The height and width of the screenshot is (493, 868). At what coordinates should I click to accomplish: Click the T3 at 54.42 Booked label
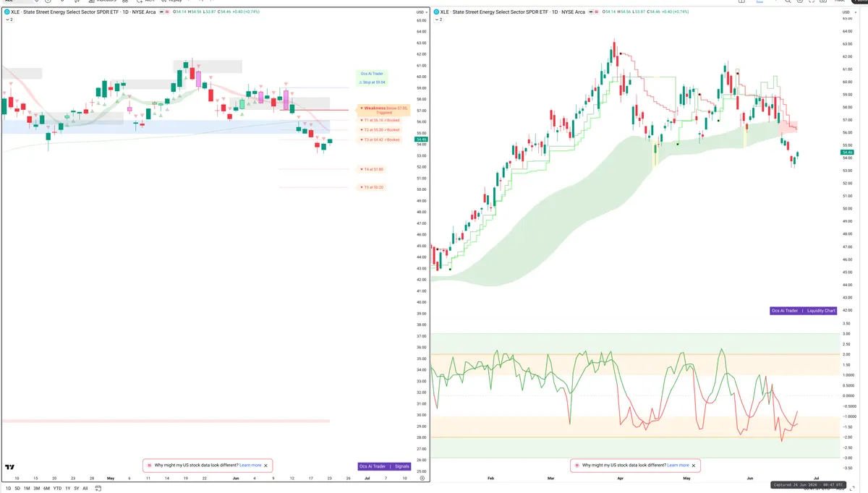[x=380, y=140]
